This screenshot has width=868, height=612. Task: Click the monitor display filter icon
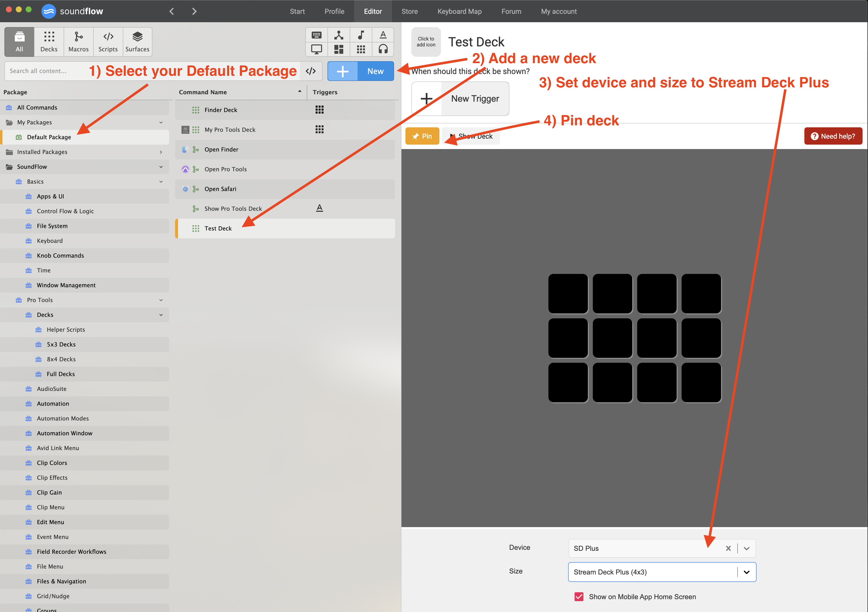(x=316, y=49)
